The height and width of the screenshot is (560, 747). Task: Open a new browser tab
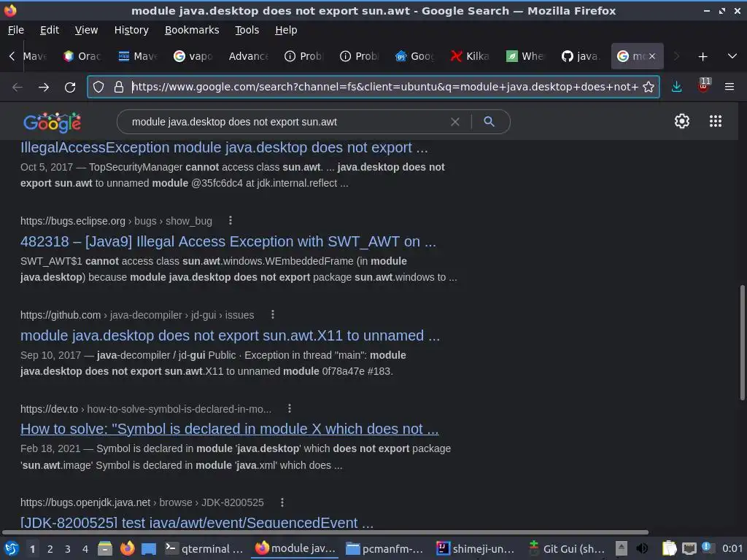click(x=703, y=57)
